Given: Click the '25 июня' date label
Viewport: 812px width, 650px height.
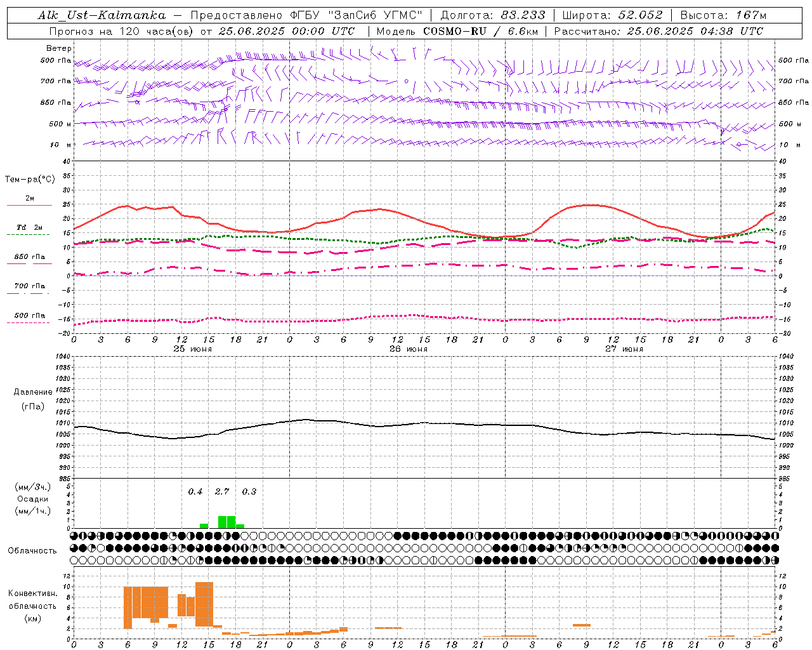Looking at the screenshot, I should (x=193, y=348).
